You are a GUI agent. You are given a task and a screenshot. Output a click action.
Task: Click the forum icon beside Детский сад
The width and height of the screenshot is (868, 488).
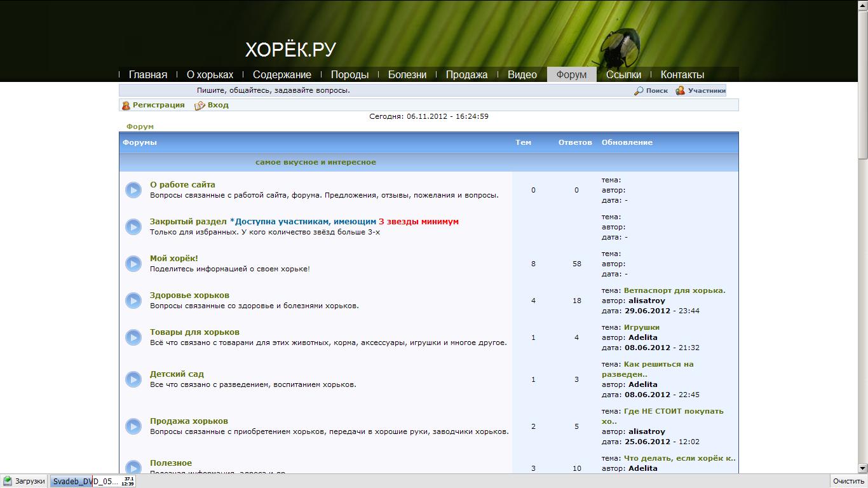tap(133, 379)
